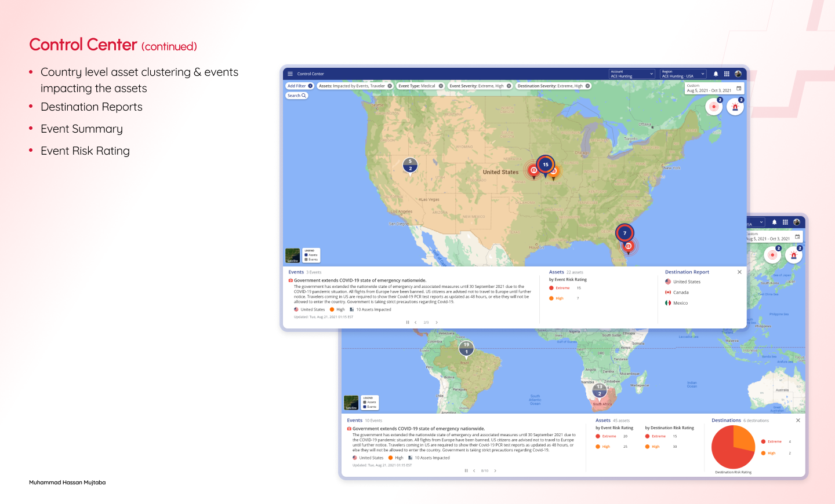Click the cluster marker labeled 15 on the map
This screenshot has height=504, width=835.
tap(545, 165)
